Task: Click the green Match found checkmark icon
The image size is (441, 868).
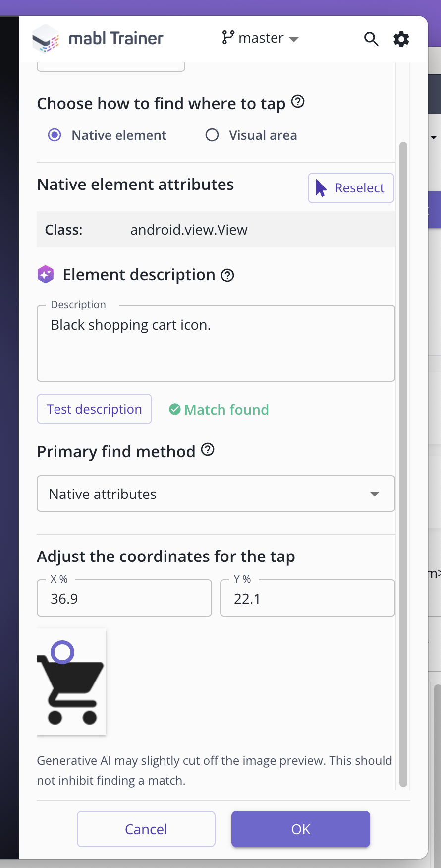Action: click(175, 409)
